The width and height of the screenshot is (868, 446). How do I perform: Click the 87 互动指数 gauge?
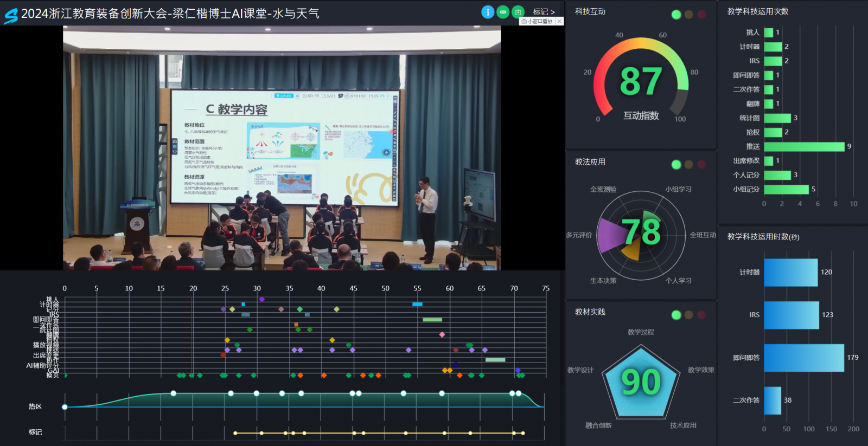coord(641,81)
